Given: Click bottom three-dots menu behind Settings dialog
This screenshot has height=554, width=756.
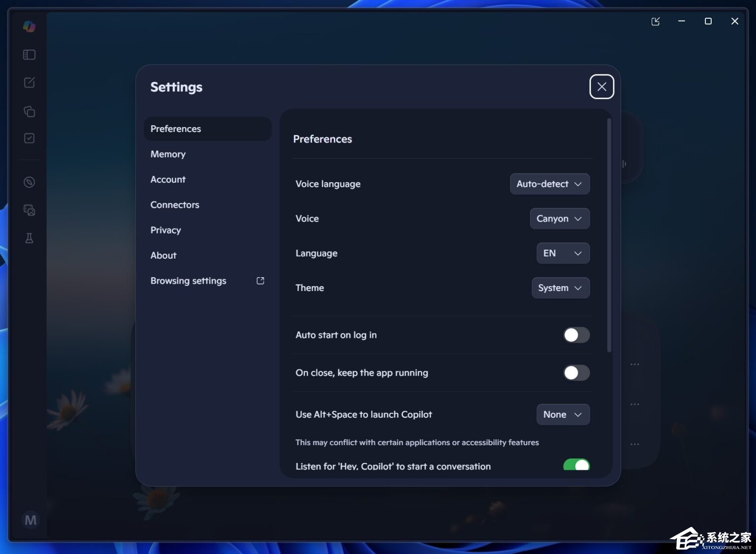Looking at the screenshot, I should (x=635, y=444).
